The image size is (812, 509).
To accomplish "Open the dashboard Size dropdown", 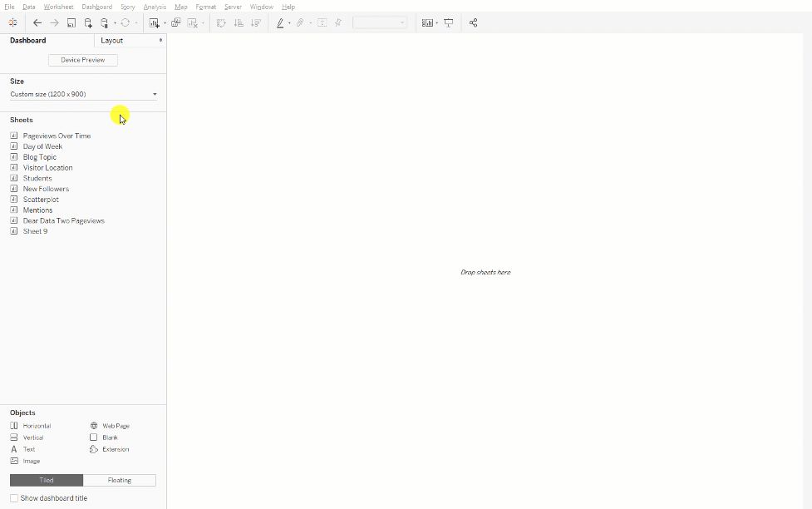I will (x=83, y=94).
